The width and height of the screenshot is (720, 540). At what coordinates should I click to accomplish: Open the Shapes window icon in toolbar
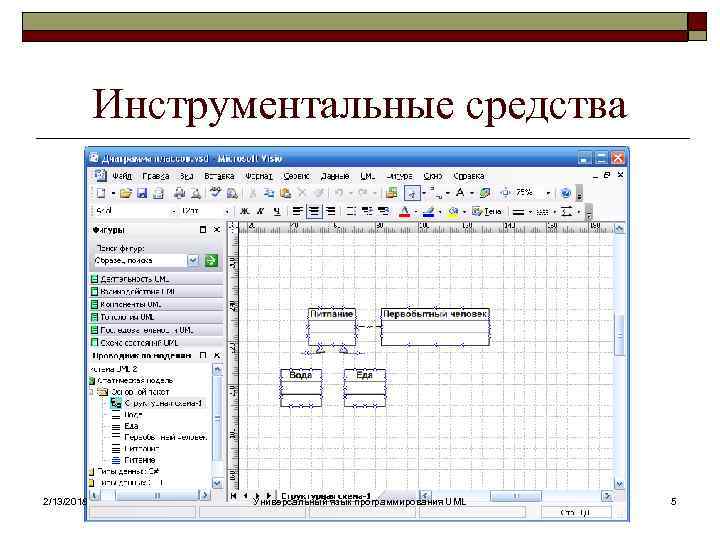(x=392, y=193)
